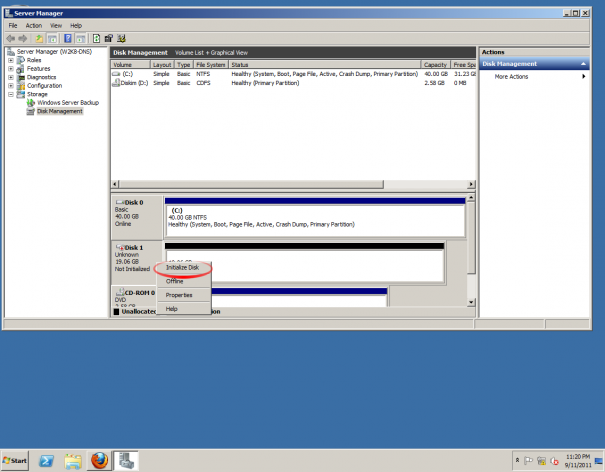
Task: Select the Server Manager root node icon
Action: click(x=11, y=52)
